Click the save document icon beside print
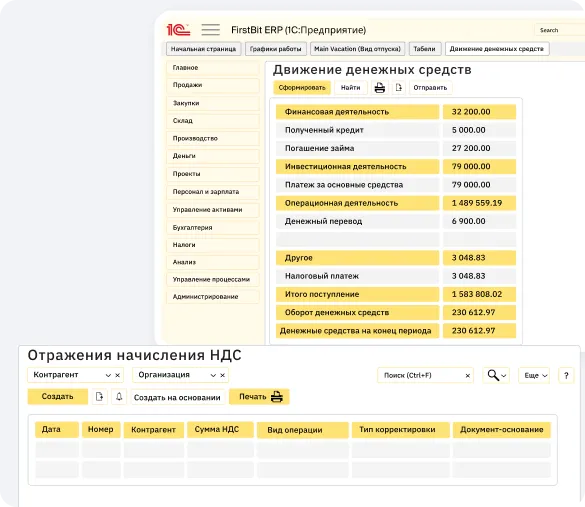The width and height of the screenshot is (585, 507). click(399, 88)
